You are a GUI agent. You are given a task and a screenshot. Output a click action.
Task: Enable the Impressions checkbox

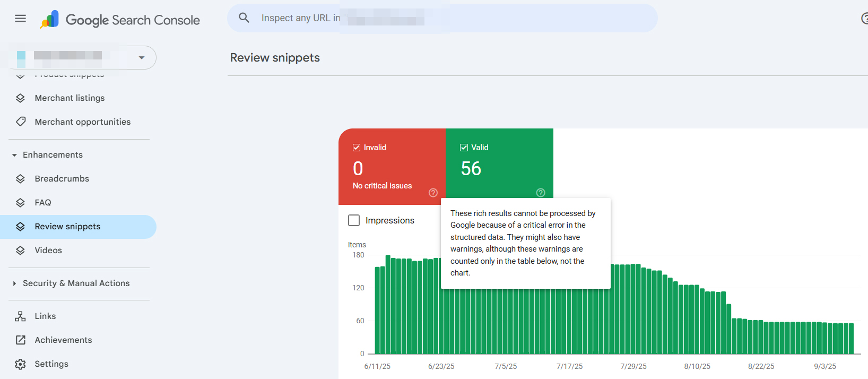354,220
